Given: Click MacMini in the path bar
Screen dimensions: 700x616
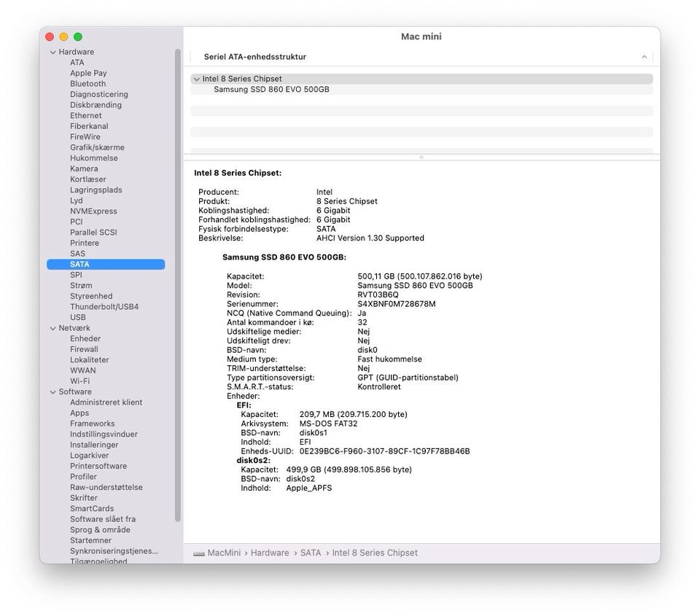Looking at the screenshot, I should (x=224, y=553).
